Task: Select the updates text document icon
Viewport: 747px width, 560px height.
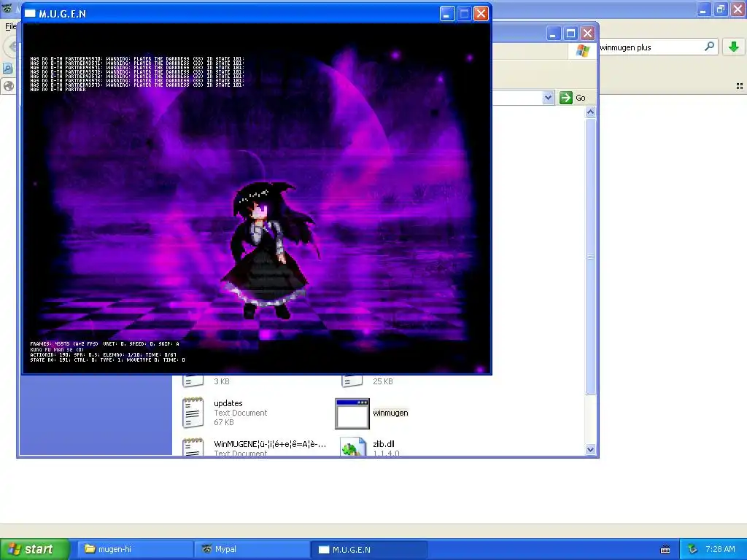Action: click(x=193, y=413)
